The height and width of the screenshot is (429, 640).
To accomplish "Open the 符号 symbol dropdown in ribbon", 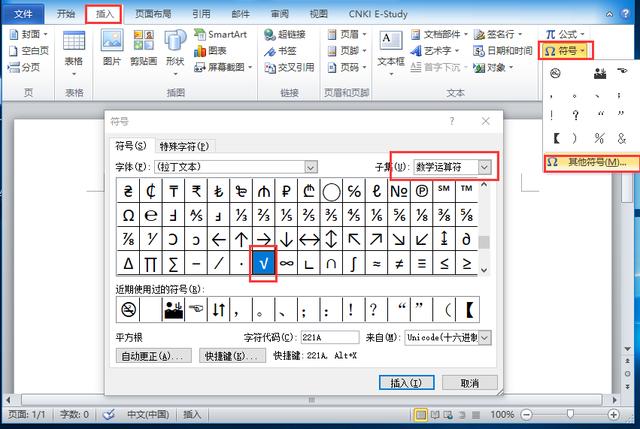I will tap(565, 51).
